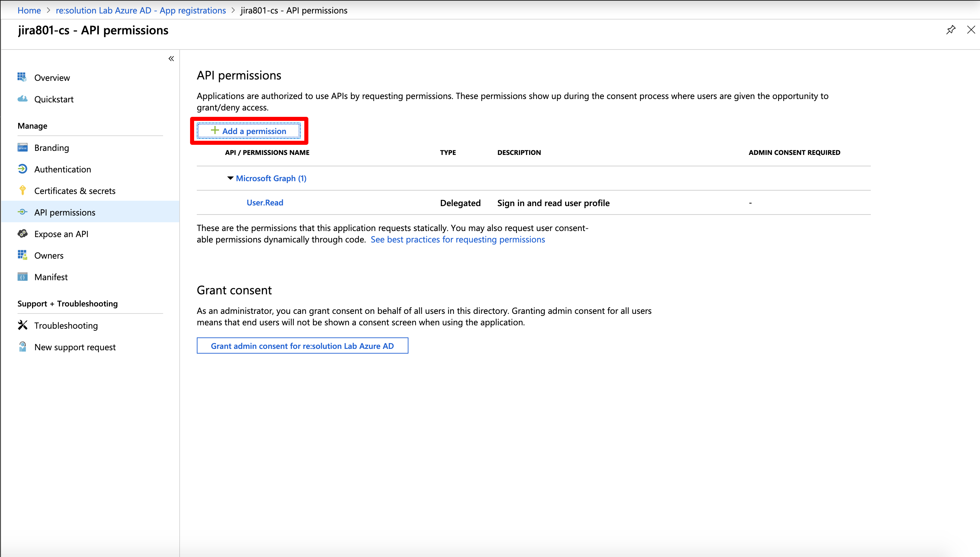This screenshot has height=557, width=980.
Task: Click the API permissions sidebar icon
Action: pyautogui.click(x=22, y=212)
